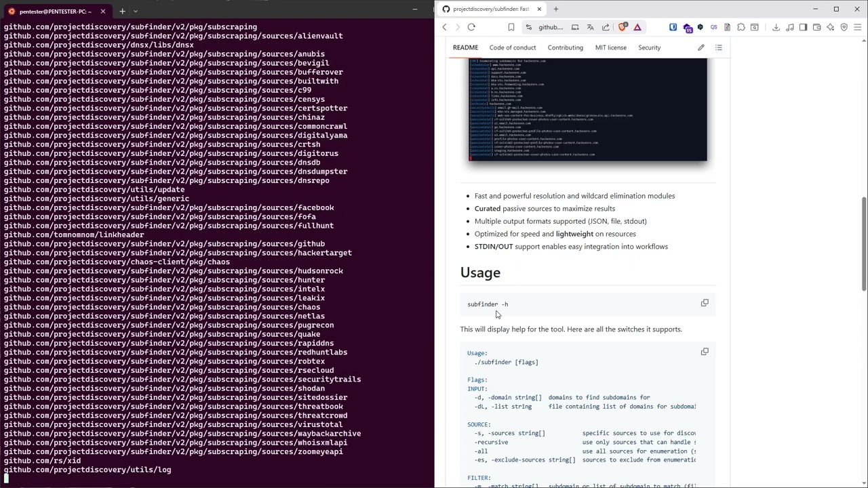Viewport: 868px width, 488px height.
Task: Open site settings icon in address bar
Action: 529,27
